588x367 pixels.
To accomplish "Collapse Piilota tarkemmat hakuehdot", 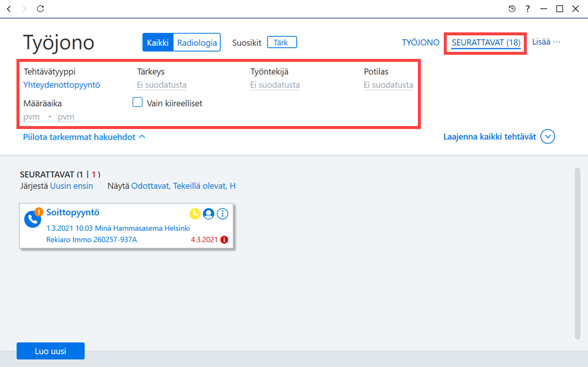I will [x=84, y=137].
